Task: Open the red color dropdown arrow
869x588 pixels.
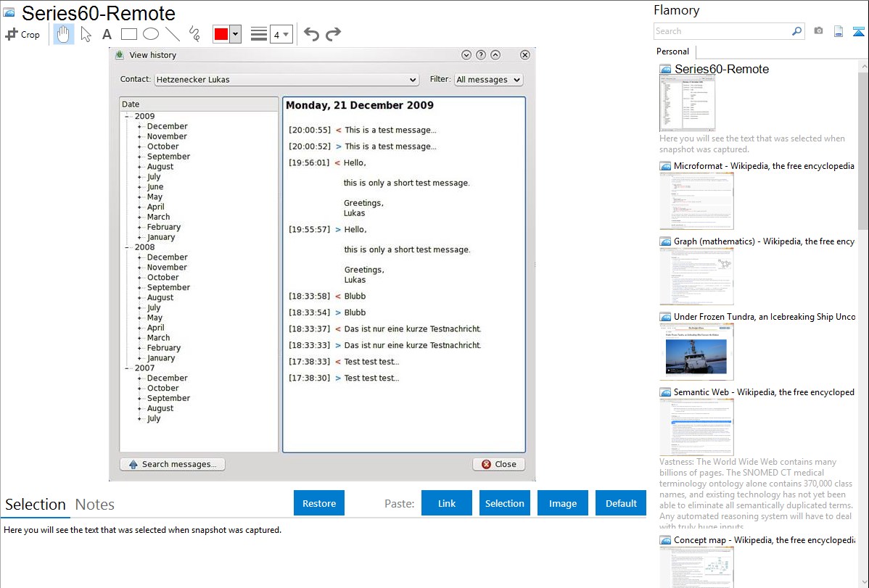Action: point(235,34)
